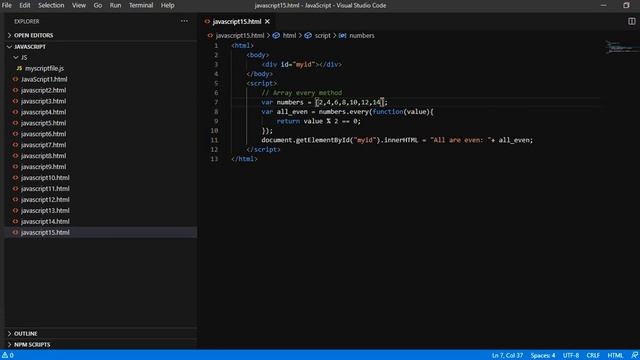Image resolution: width=640 pixels, height=360 pixels.
Task: Minimize the VS Code window
Action: tap(604, 5)
